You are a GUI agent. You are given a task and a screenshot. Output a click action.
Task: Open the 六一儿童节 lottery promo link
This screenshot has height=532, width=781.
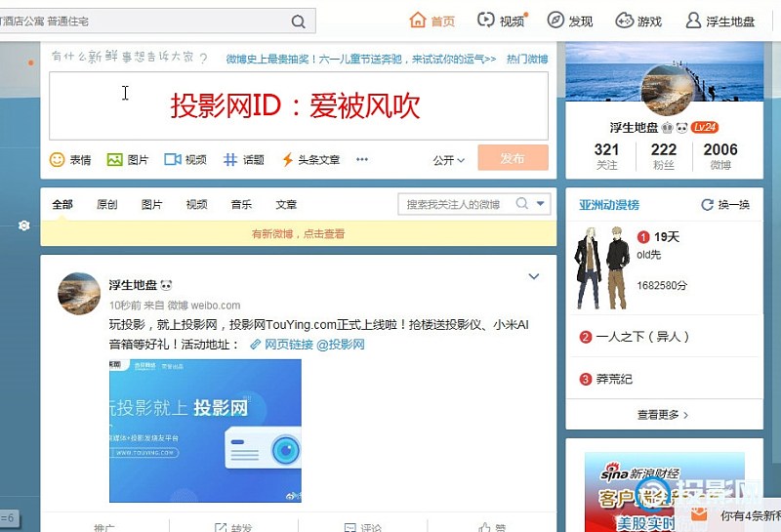click(x=360, y=59)
